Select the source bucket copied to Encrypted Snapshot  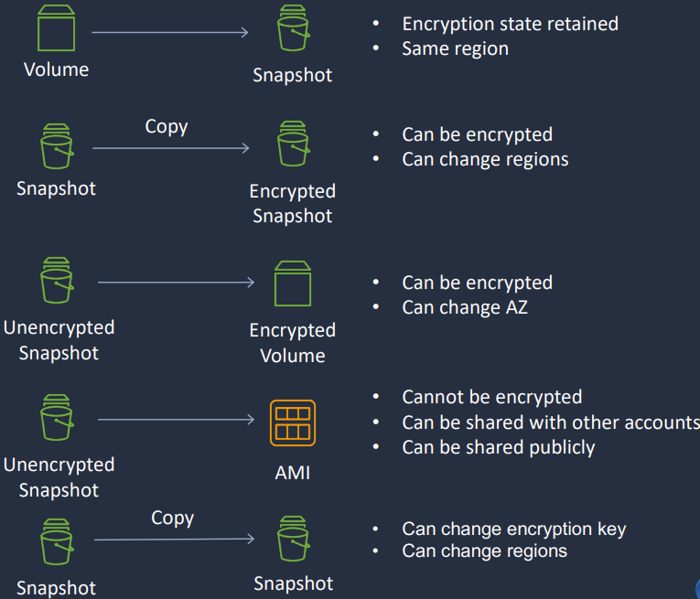point(56,146)
